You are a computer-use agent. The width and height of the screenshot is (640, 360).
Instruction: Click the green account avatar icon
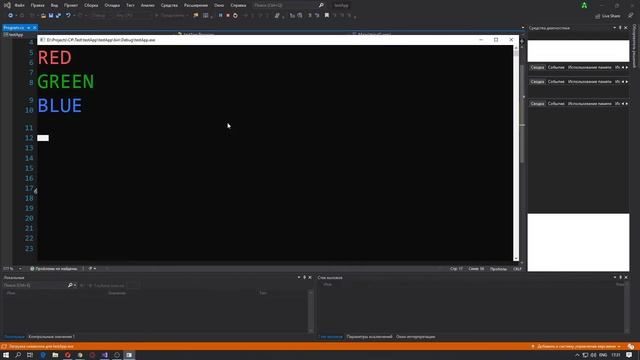[x=584, y=5]
